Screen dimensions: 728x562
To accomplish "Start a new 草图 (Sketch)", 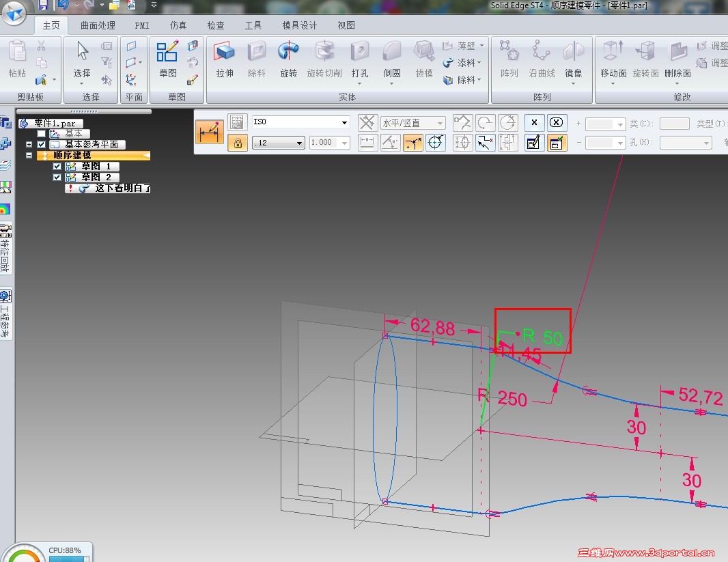I will (x=167, y=59).
